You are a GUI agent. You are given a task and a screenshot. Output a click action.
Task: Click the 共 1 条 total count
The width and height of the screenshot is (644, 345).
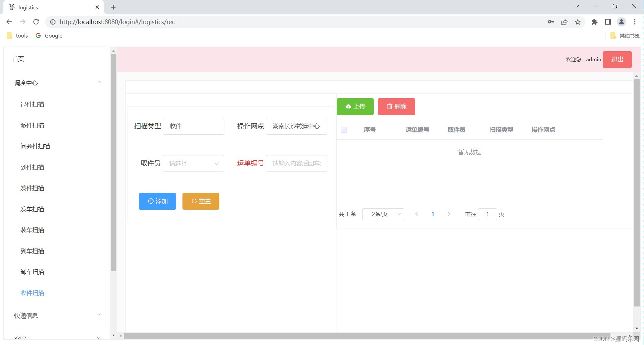pos(347,214)
